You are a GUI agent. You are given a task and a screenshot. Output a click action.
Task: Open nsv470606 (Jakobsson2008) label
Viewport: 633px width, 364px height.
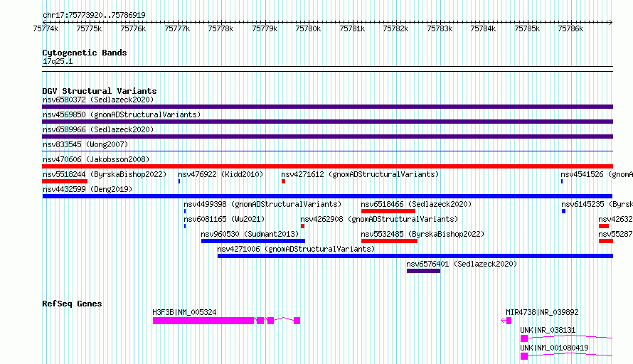(96, 159)
